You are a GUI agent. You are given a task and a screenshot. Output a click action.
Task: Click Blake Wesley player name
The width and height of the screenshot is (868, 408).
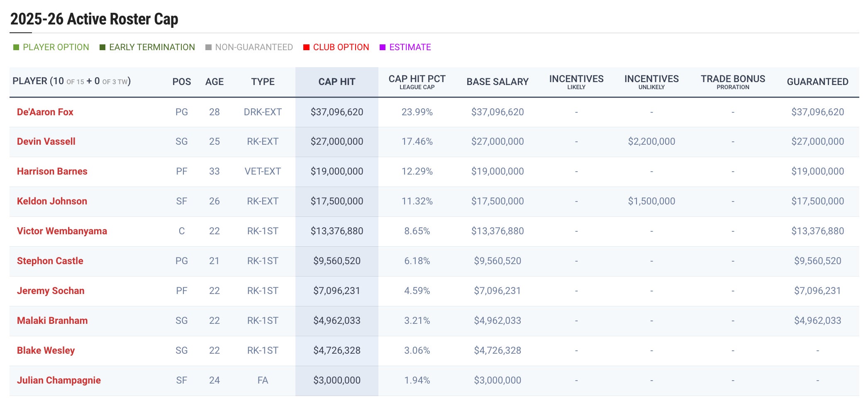(46, 350)
